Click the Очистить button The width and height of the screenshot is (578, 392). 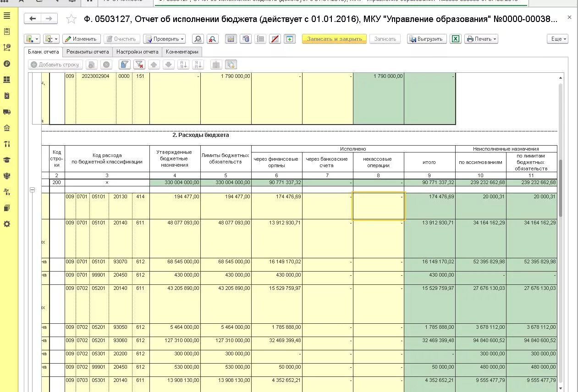[121, 39]
